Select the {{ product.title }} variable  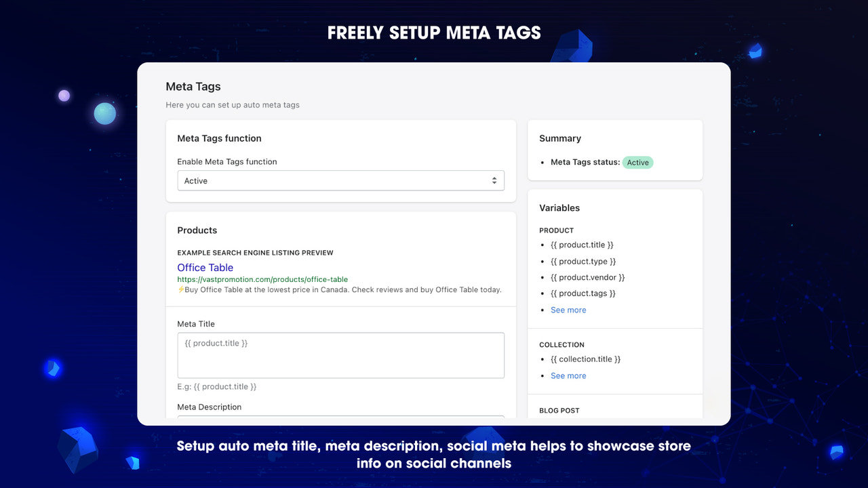[582, 245]
